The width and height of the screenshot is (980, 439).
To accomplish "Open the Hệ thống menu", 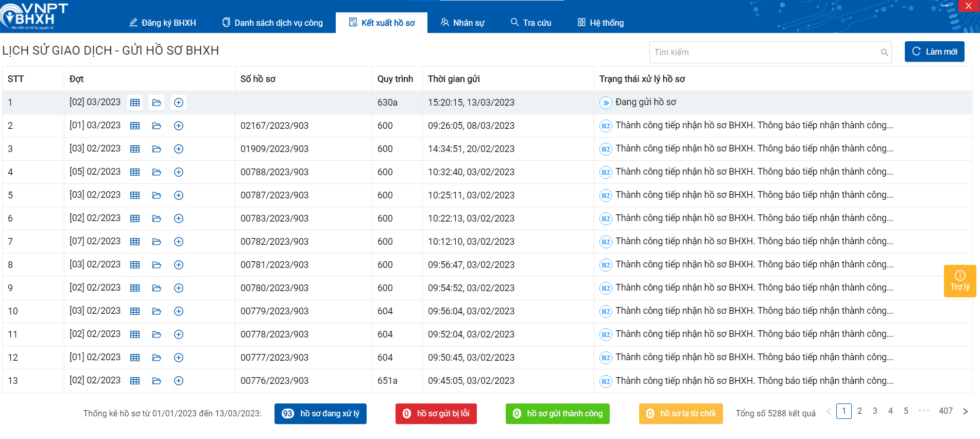I will (600, 23).
